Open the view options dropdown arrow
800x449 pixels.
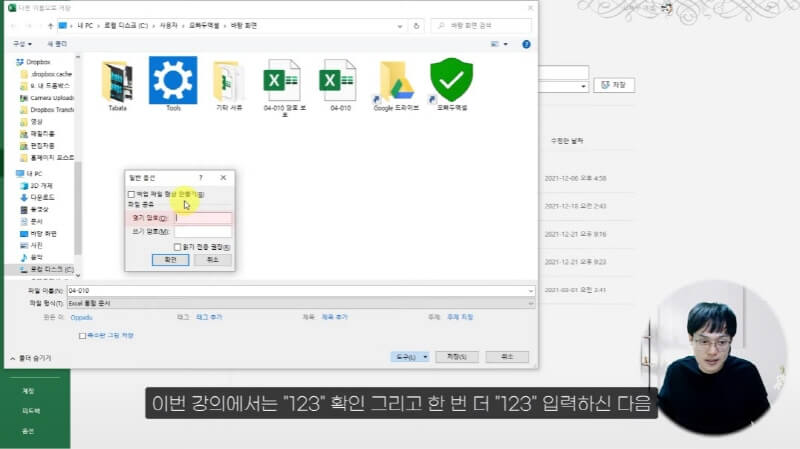click(506, 44)
